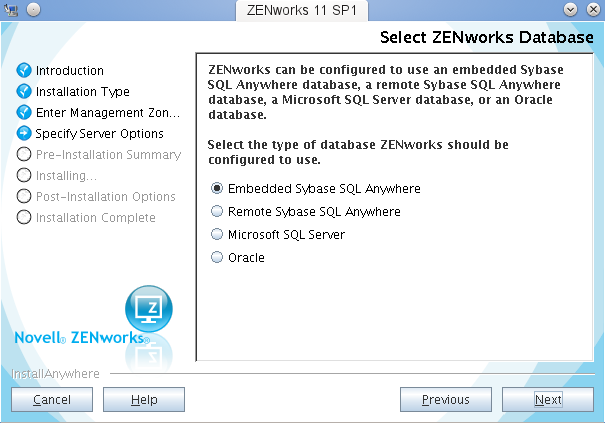This screenshot has height=423, width=605.
Task: Choose the Microsoft SQL Server database
Action: (216, 235)
